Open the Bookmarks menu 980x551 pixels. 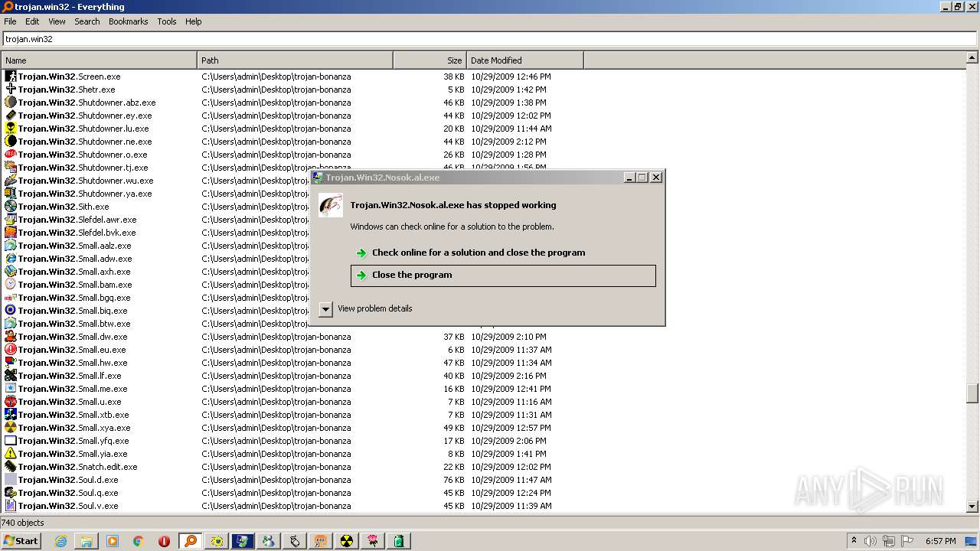pos(128,21)
